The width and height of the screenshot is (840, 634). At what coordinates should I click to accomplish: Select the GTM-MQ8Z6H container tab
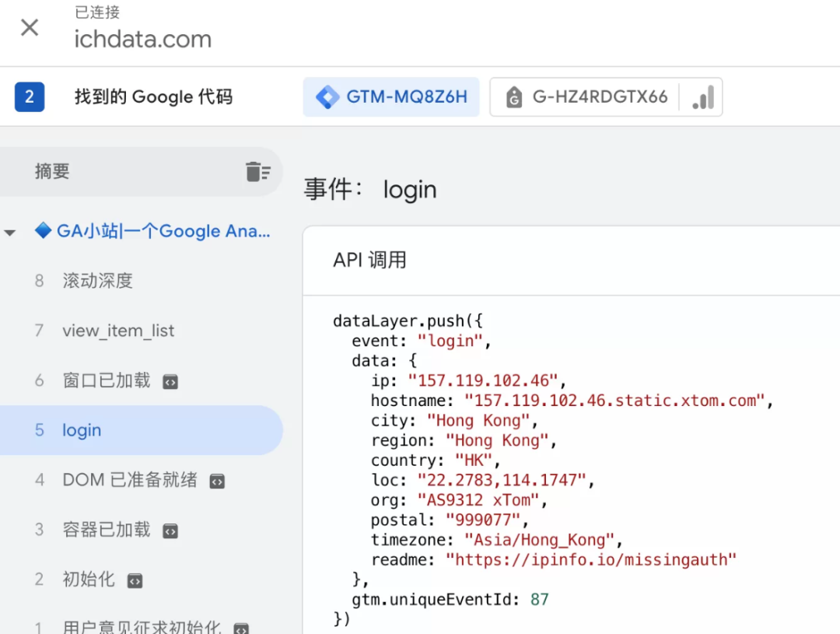pos(391,97)
